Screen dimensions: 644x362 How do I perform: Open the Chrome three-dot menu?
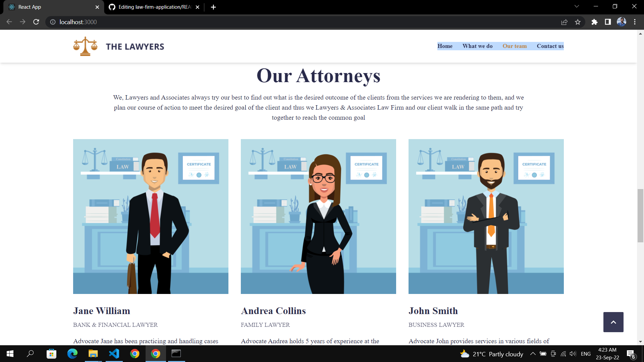635,22
